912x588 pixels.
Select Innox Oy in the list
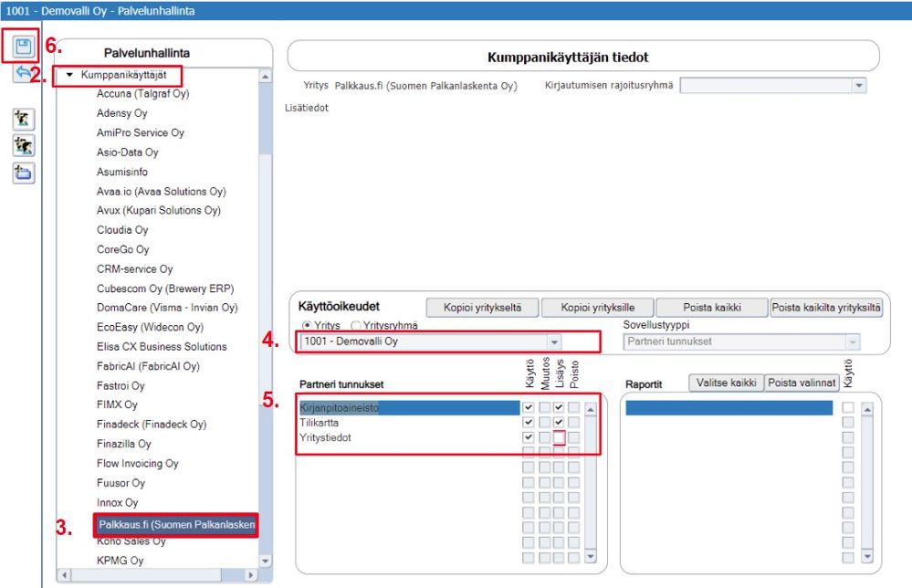118,502
